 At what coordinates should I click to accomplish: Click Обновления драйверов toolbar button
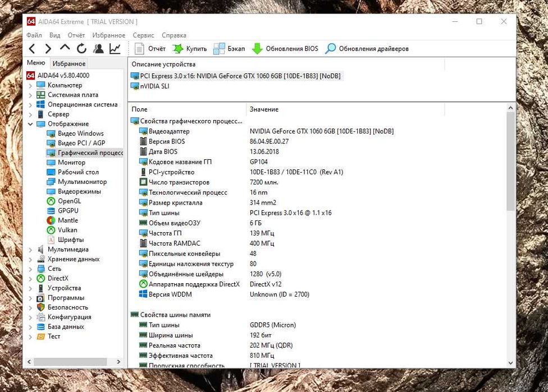point(367,49)
